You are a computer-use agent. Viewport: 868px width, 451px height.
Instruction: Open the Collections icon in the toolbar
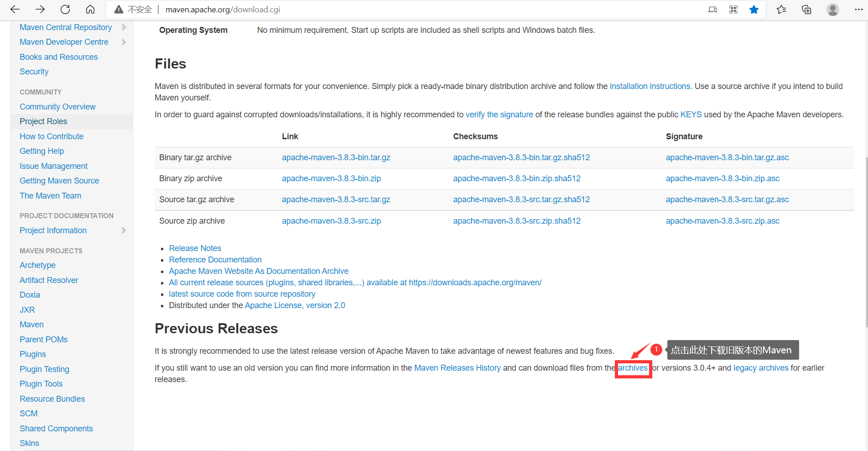[x=806, y=10]
